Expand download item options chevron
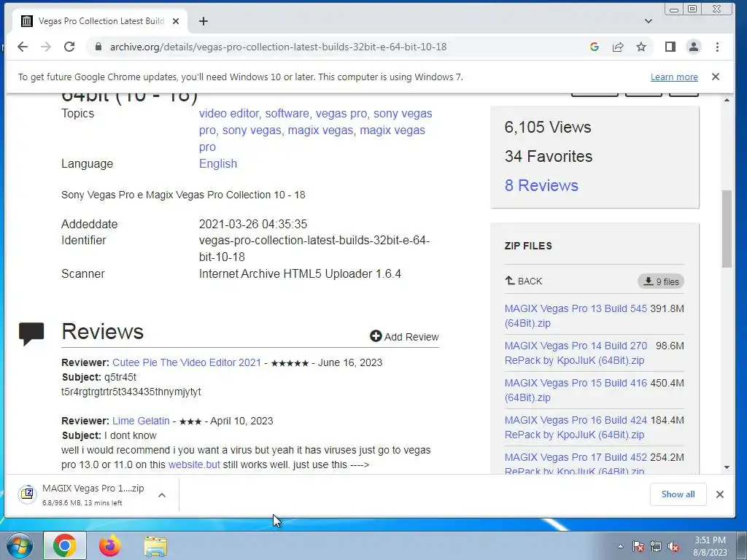This screenshot has height=560, width=747. pyautogui.click(x=162, y=495)
